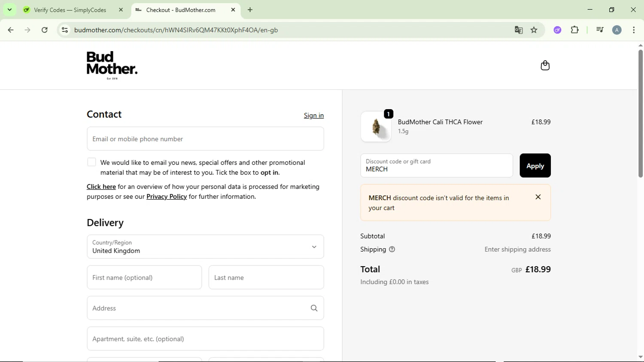Image resolution: width=644 pixels, height=362 pixels.
Task: Minimize the browser window
Action: tap(590, 10)
